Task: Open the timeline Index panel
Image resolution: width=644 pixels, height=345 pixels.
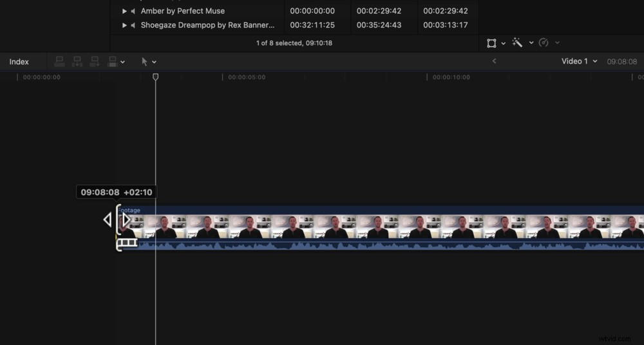Action: [x=19, y=62]
